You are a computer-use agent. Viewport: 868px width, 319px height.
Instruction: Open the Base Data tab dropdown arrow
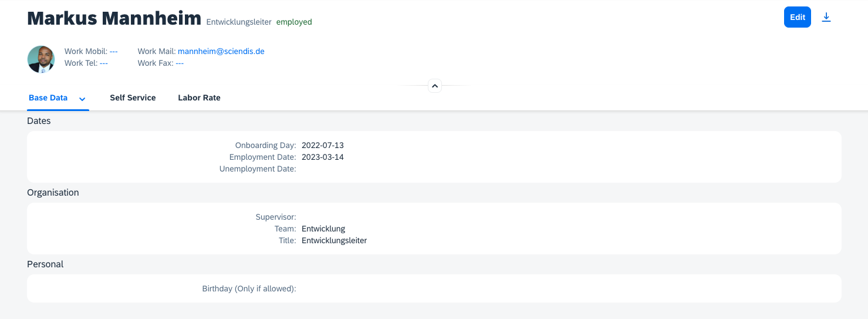click(82, 99)
